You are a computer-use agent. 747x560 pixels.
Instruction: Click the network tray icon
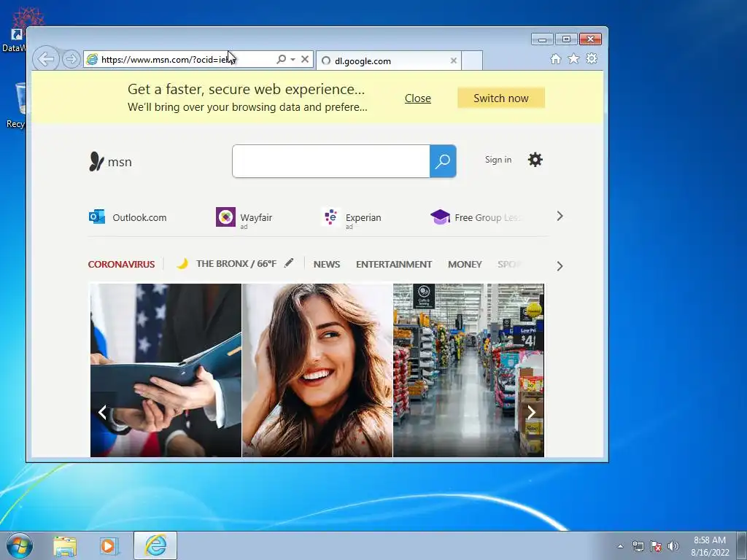coord(638,546)
